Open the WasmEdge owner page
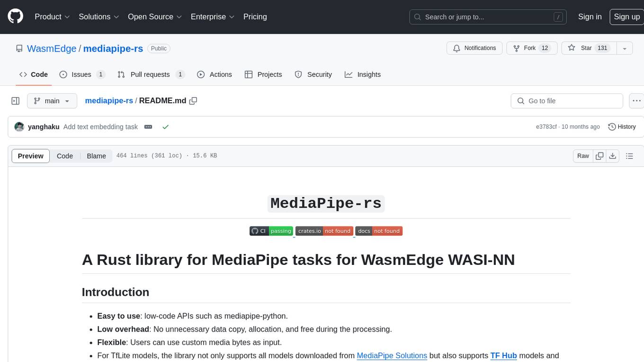 coord(52,48)
